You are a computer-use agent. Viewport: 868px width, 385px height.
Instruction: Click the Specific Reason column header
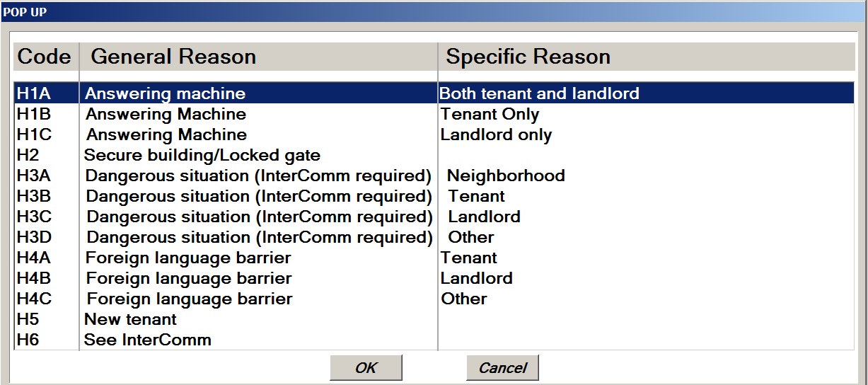click(x=528, y=57)
